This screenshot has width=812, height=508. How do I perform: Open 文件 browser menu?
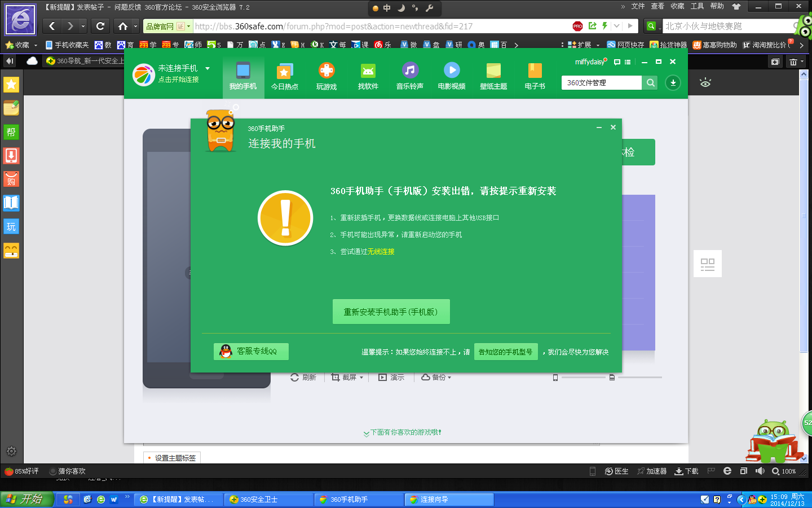[x=638, y=6]
